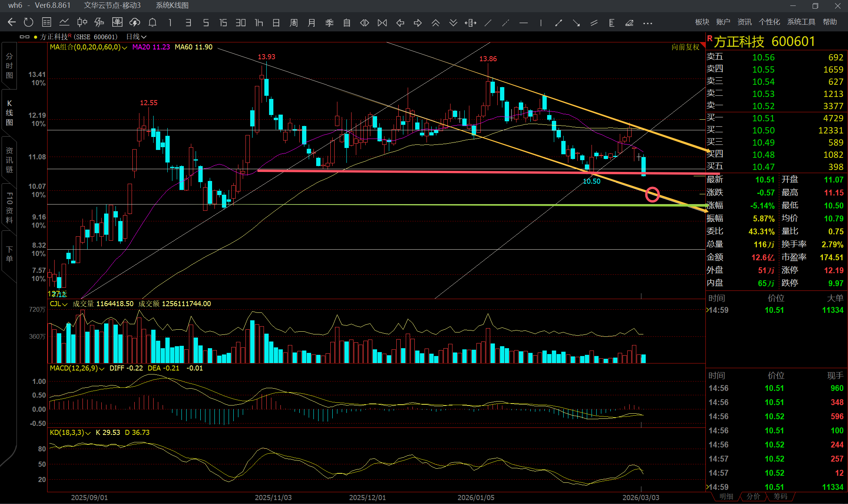Select the eraser drawing tool
The image size is (848, 504).
click(629, 23)
